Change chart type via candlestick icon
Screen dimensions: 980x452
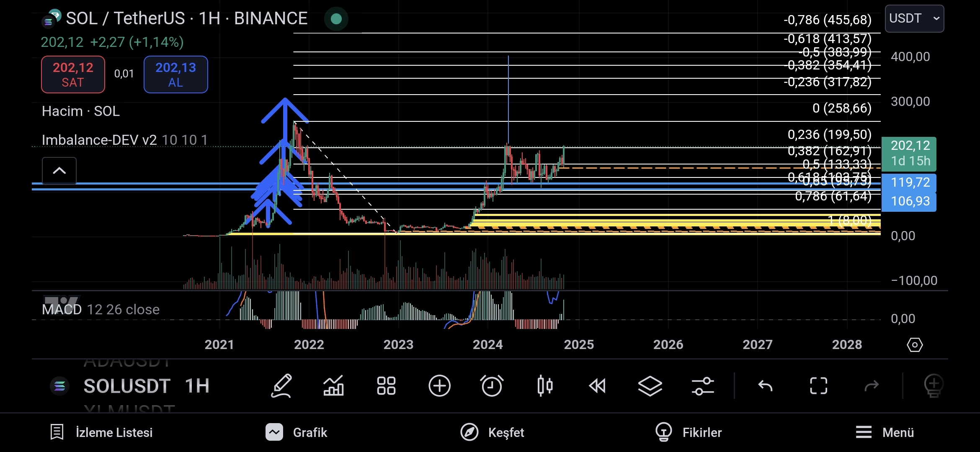point(545,385)
